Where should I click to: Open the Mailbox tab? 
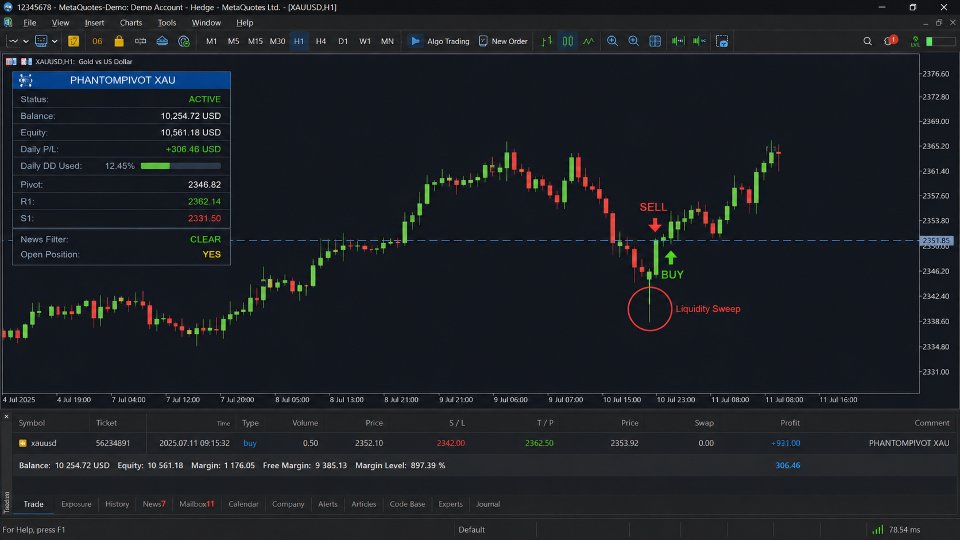click(197, 504)
